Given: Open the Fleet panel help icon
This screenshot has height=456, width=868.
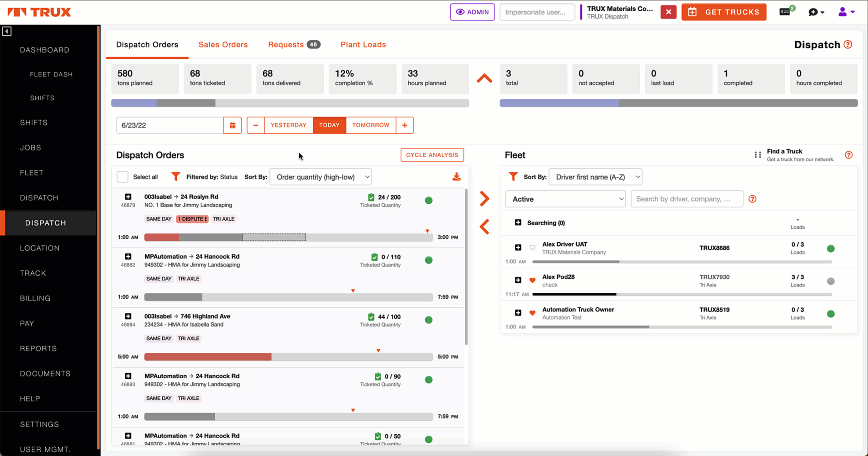Looking at the screenshot, I should [849, 155].
